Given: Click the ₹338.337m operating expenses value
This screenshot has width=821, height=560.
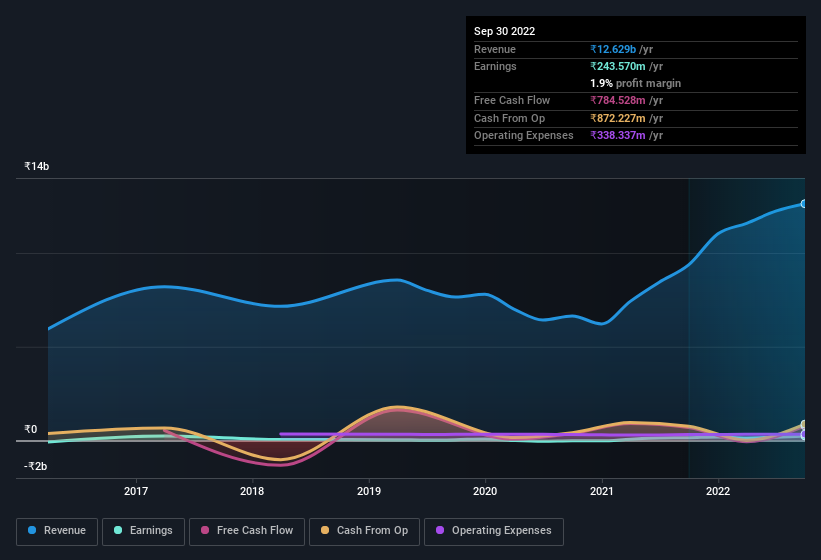Looking at the screenshot, I should pyautogui.click(x=618, y=135).
